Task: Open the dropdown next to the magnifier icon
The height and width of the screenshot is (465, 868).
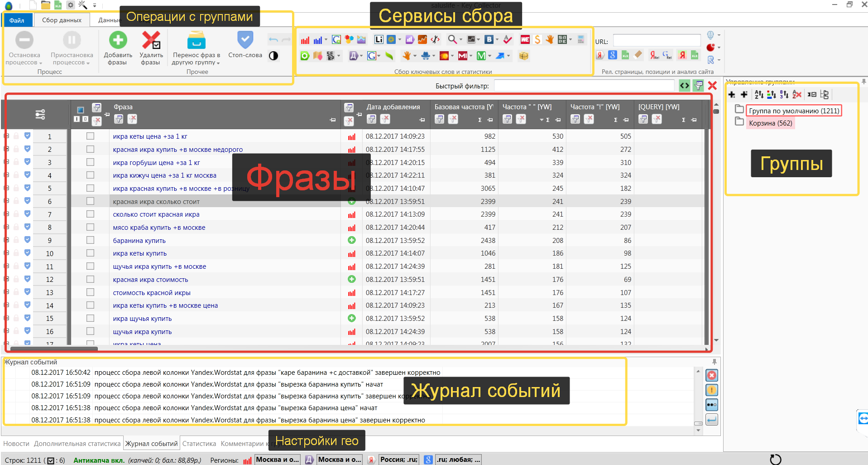Action: [461, 40]
